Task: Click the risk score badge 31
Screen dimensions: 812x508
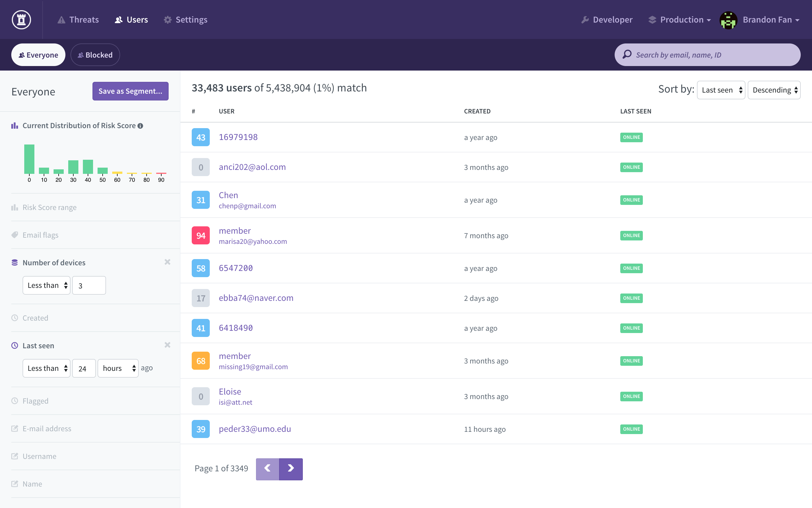Action: (201, 200)
